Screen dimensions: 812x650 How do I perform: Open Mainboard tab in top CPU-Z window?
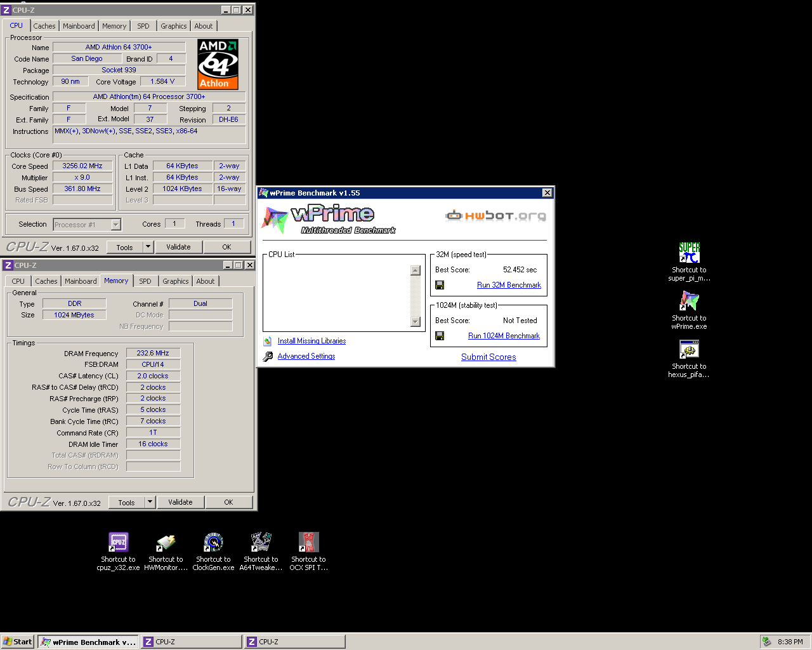79,26
